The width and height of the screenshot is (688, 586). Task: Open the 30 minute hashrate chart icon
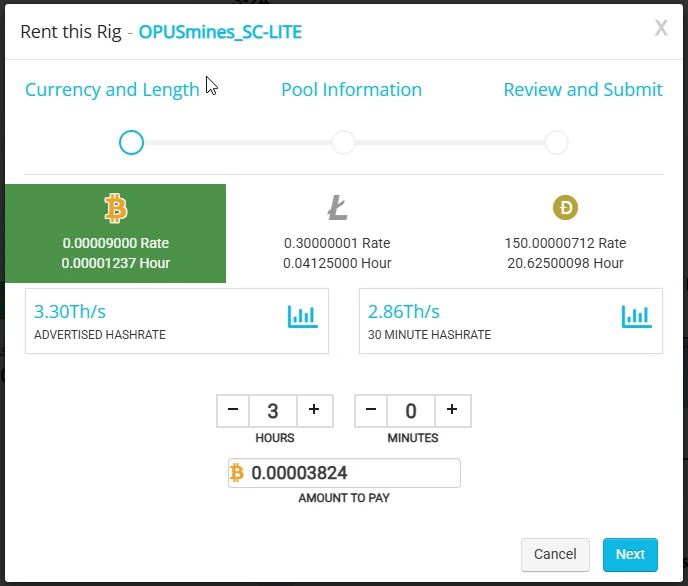pos(637,316)
